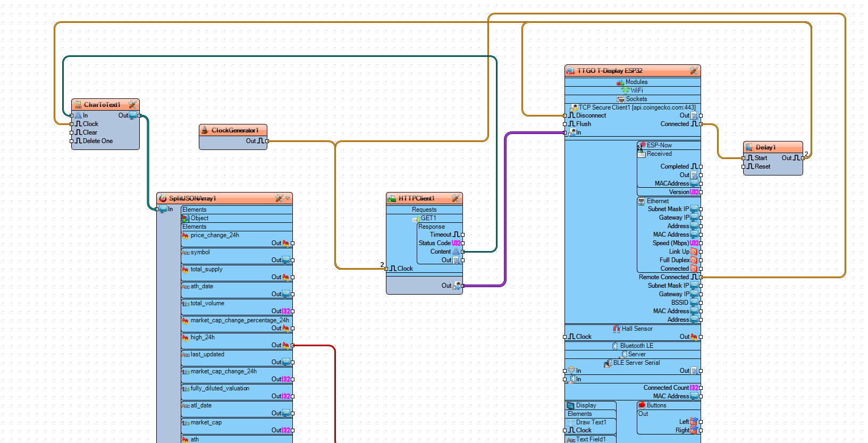
Task: Click the Object element icon in SplitJSONArray1
Action: [x=186, y=218]
